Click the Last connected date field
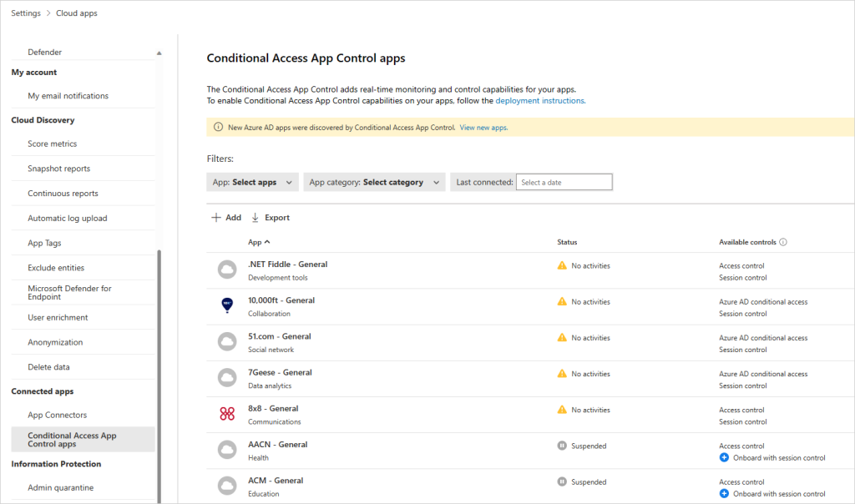The height and width of the screenshot is (504, 855). (564, 182)
